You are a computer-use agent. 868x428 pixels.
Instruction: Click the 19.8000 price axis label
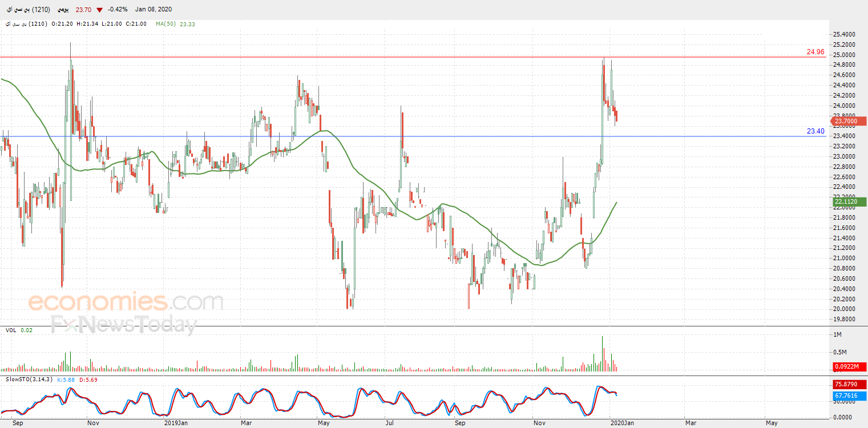tap(844, 319)
